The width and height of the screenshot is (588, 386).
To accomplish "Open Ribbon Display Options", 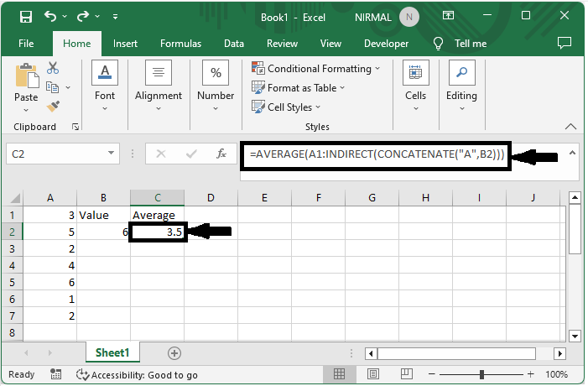I will click(448, 15).
